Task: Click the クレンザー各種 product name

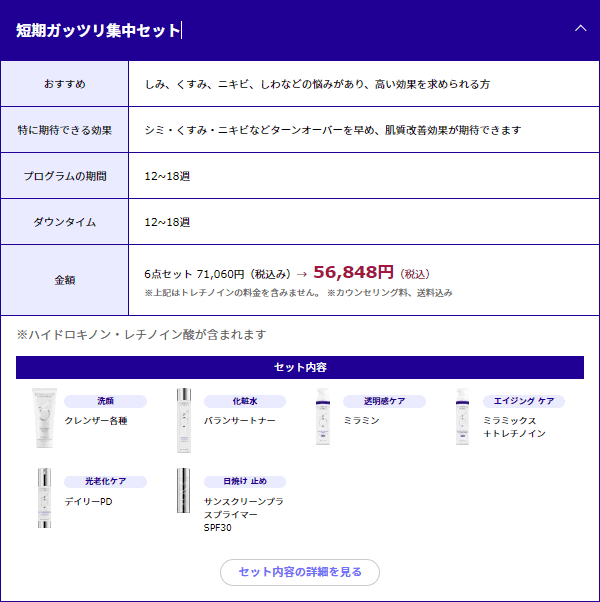Action: [x=96, y=421]
